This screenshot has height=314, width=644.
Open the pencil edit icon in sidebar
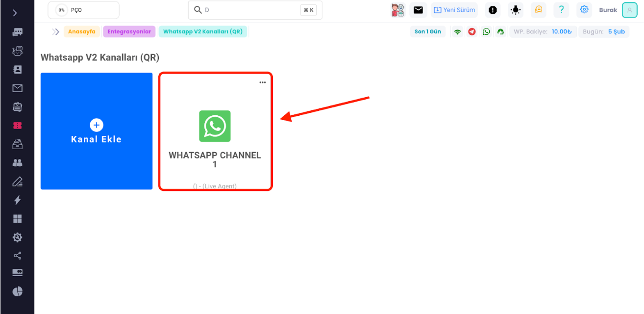[x=18, y=182]
